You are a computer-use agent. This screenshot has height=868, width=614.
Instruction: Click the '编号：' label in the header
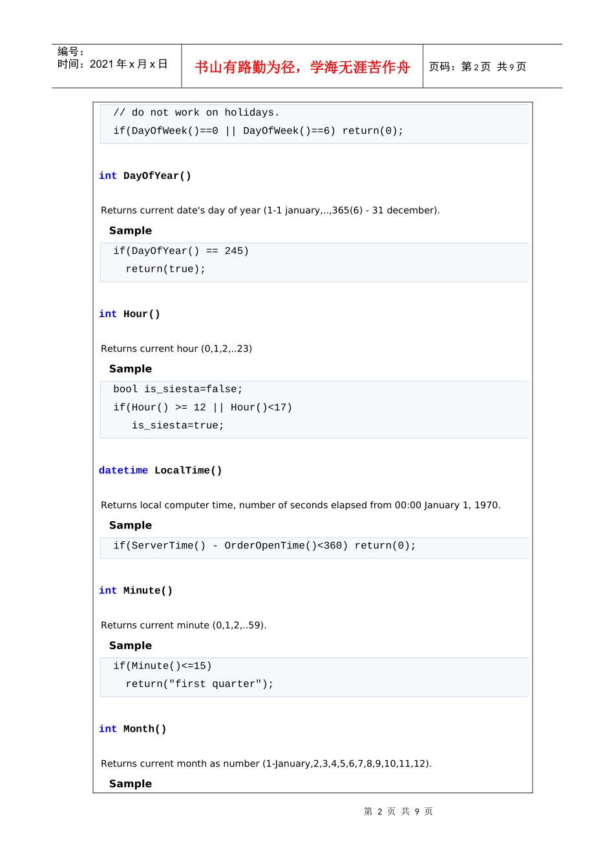coord(71,52)
